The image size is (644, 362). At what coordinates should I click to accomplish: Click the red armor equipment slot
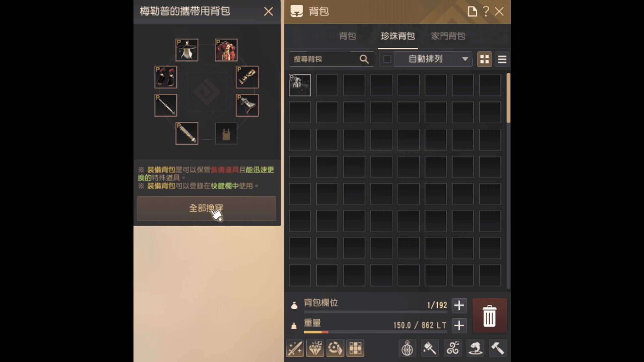[226, 50]
